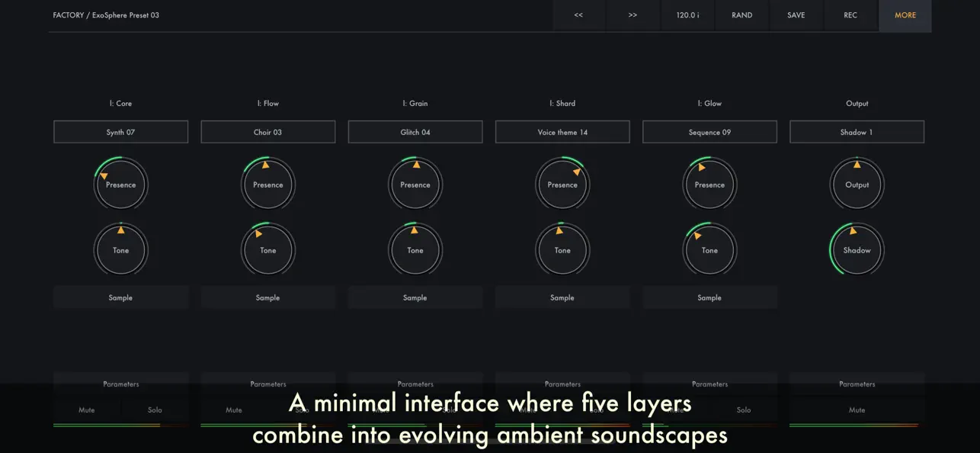This screenshot has width=980, height=453.
Task: Adjust the Presence knob on the Core layer
Action: point(120,184)
